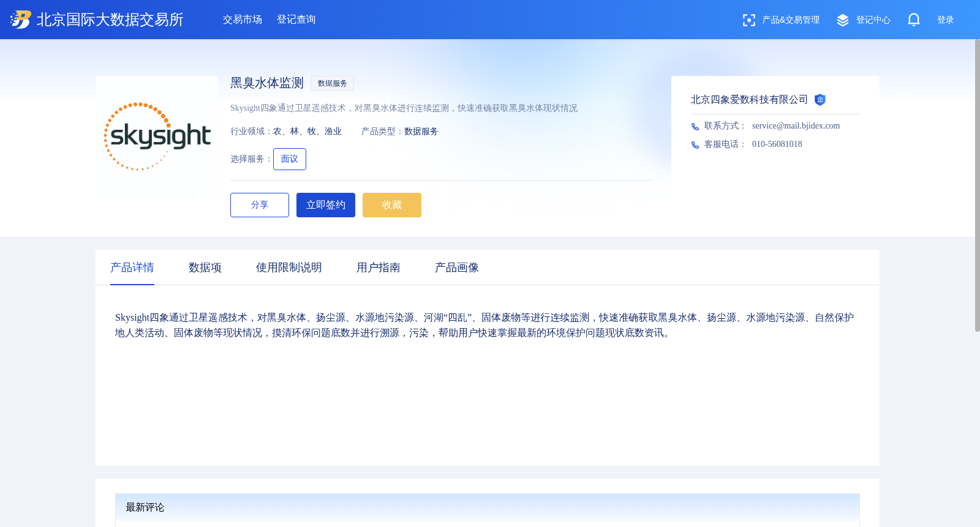Click the 数据服务 tag badge
The width and height of the screenshot is (980, 527).
click(333, 83)
